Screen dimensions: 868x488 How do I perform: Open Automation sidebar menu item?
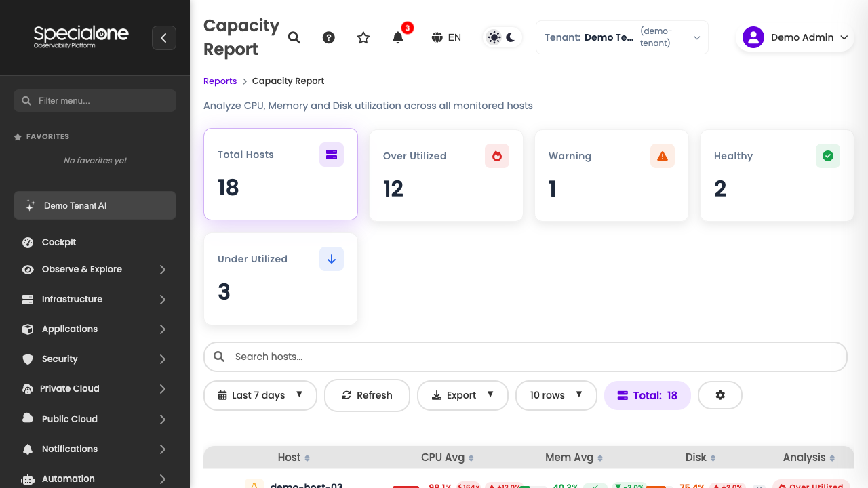(x=95, y=479)
